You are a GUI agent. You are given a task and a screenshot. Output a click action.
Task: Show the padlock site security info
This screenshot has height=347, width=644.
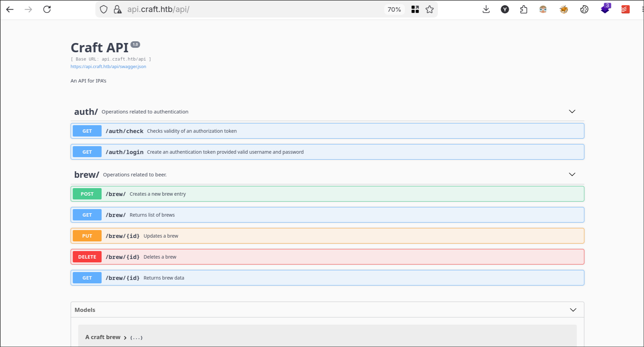(x=118, y=9)
